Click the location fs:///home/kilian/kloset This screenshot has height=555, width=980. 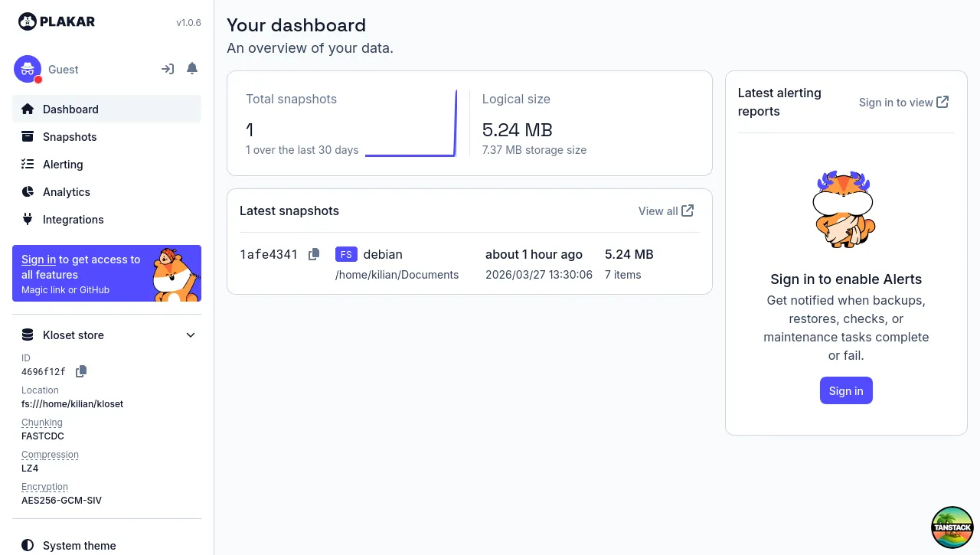click(72, 403)
